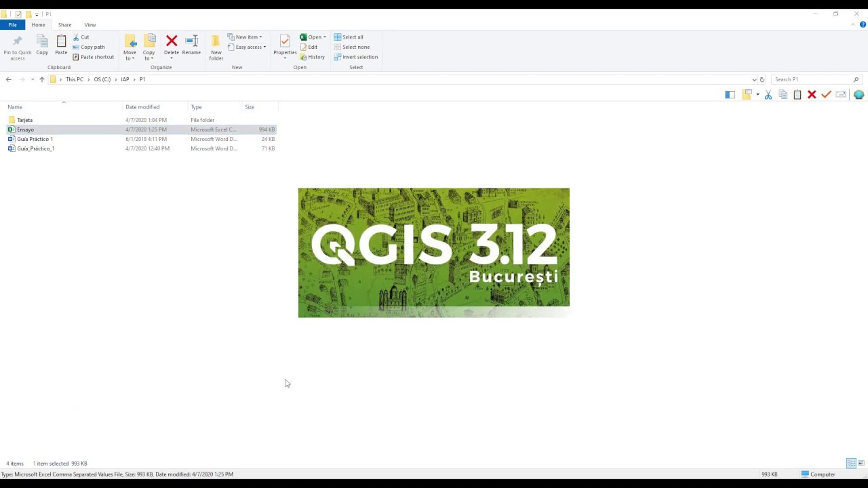The height and width of the screenshot is (488, 868).
Task: Click the QGIS 3.12 splash screen
Action: 434,253
